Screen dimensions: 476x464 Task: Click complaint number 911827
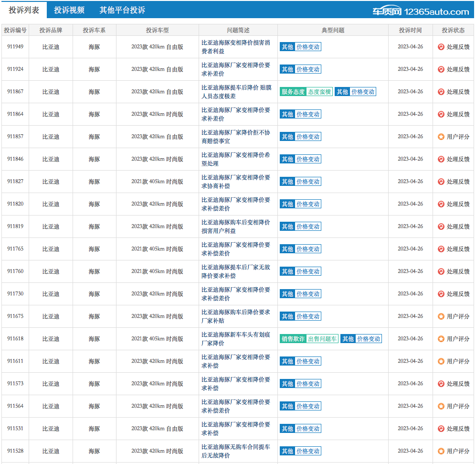(15, 182)
